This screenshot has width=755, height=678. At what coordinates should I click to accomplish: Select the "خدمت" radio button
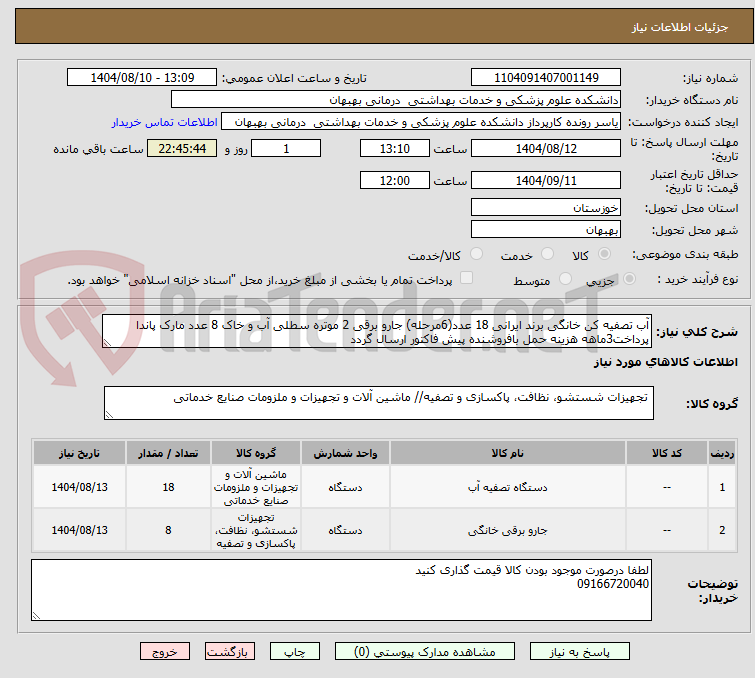pos(546,255)
